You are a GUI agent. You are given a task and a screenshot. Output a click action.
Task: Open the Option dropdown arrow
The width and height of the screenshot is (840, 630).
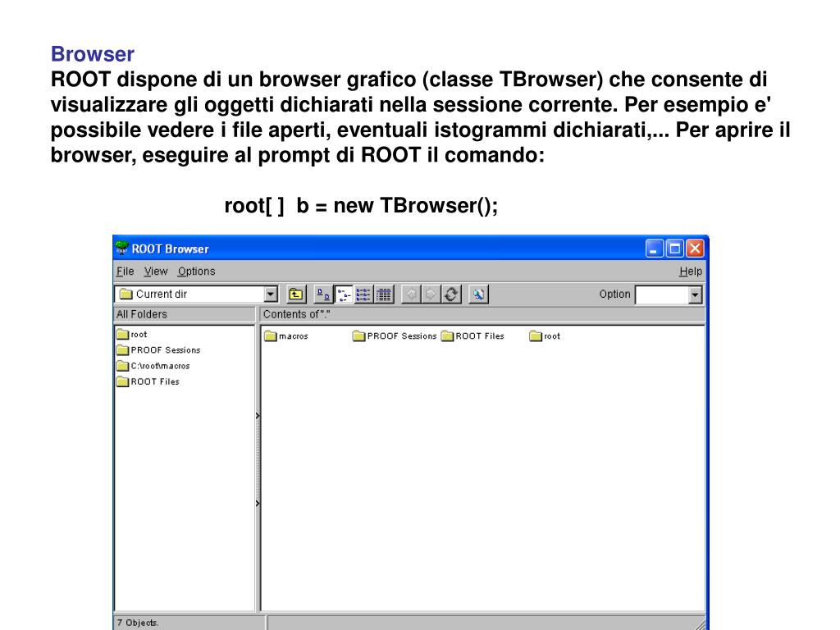click(x=695, y=294)
